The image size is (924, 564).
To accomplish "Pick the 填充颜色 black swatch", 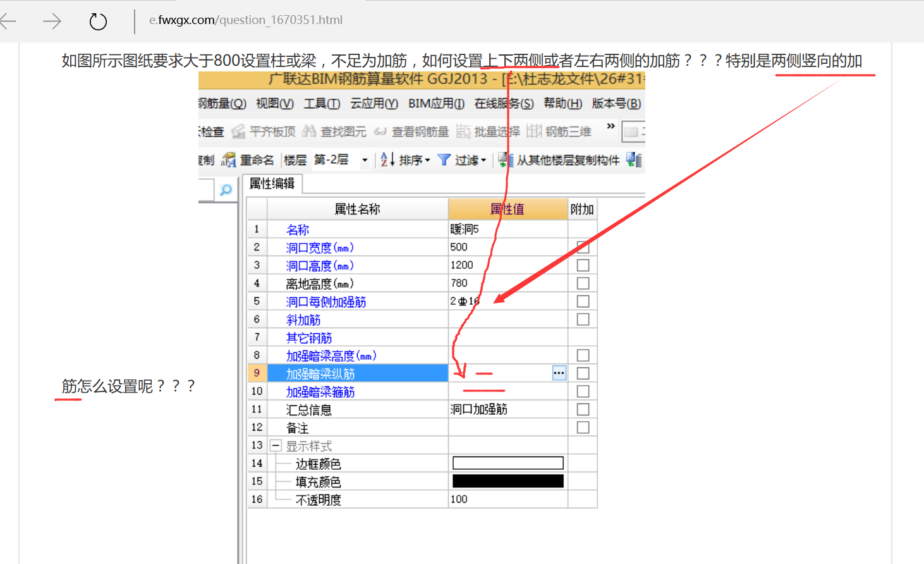I will [508, 481].
